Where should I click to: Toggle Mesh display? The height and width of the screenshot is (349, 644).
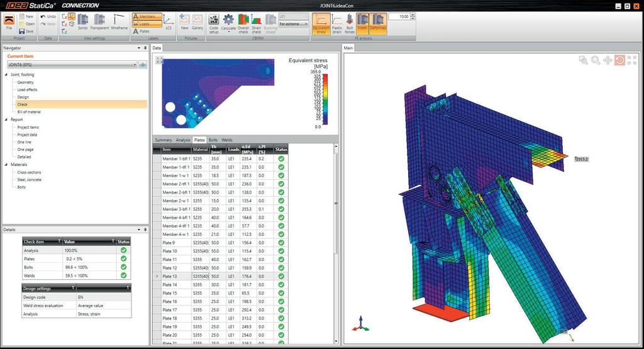(362, 24)
